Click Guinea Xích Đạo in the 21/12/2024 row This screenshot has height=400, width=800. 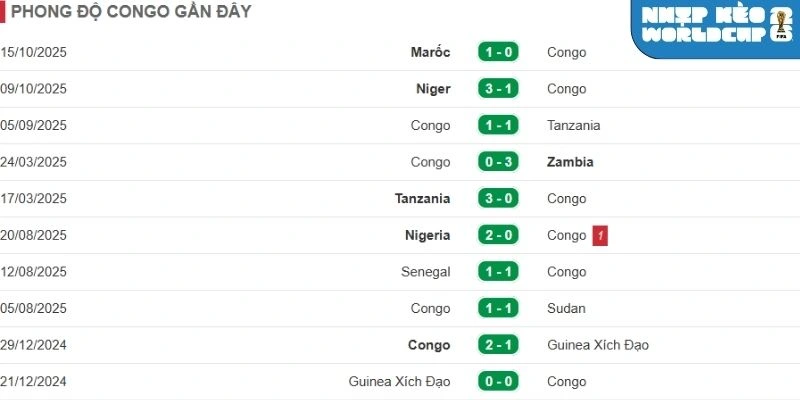399,382
